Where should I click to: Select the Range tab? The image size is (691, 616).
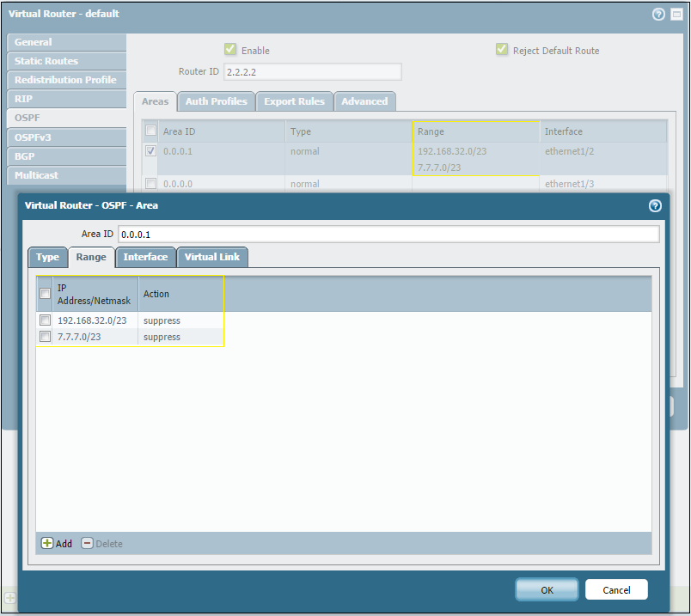click(91, 257)
